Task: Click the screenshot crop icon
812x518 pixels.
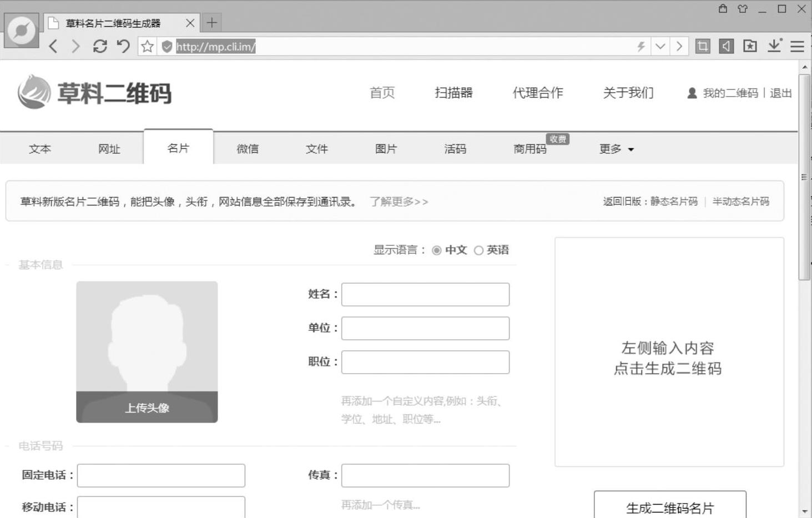Action: [x=703, y=46]
